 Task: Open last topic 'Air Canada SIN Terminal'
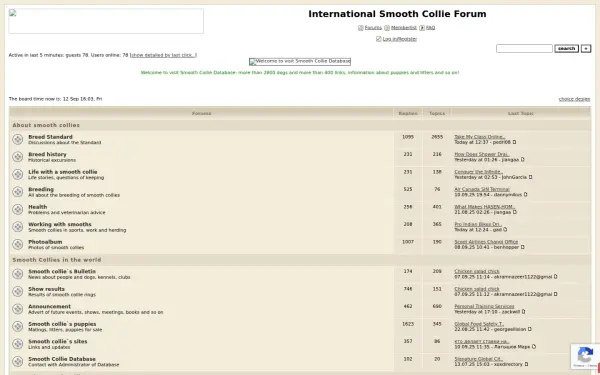click(x=482, y=189)
